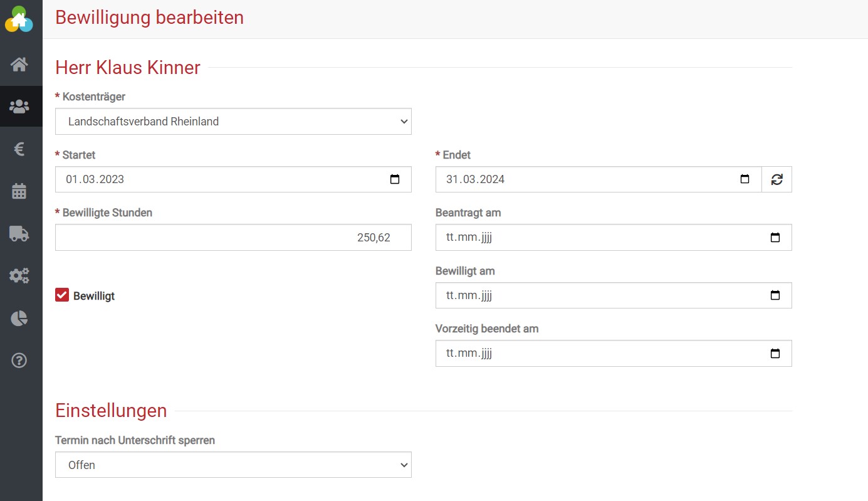Click the refresh button beside Endet

point(776,179)
